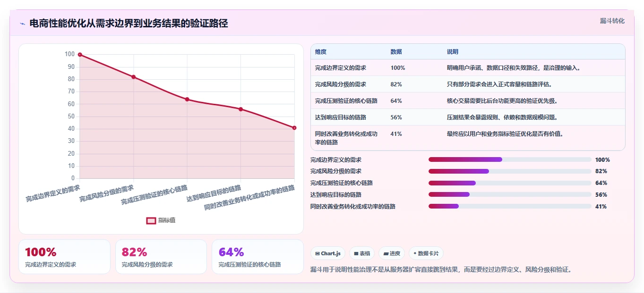The width and height of the screenshot is (644, 293).
Task: Click the 100% progress bar for 完成边界定义的需求
Action: tap(510, 159)
